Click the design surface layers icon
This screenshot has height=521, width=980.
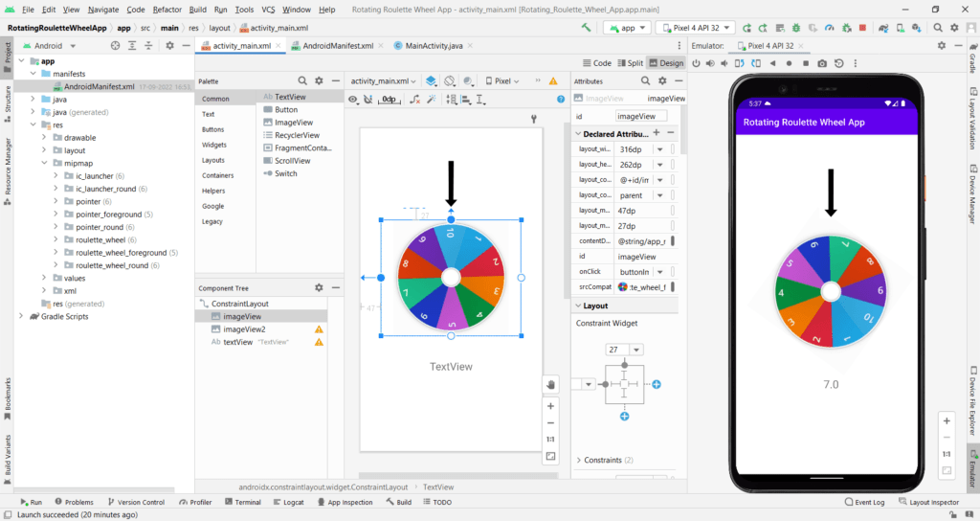click(431, 80)
